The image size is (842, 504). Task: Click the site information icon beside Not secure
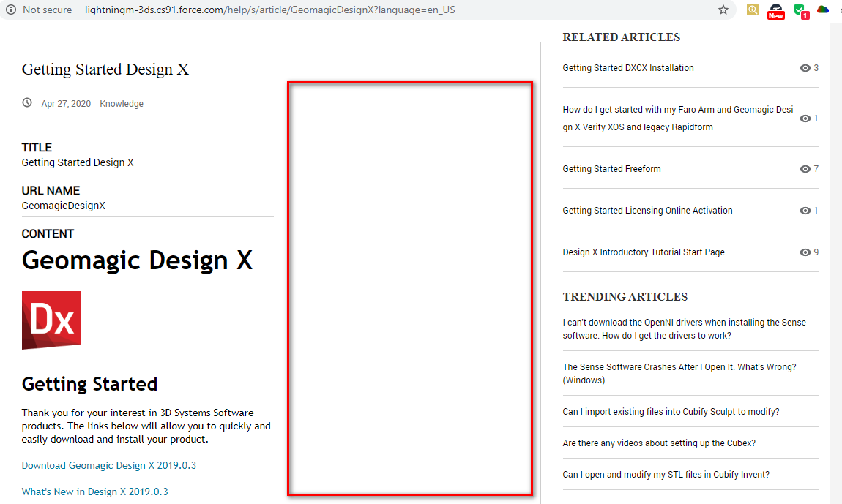[x=11, y=10]
